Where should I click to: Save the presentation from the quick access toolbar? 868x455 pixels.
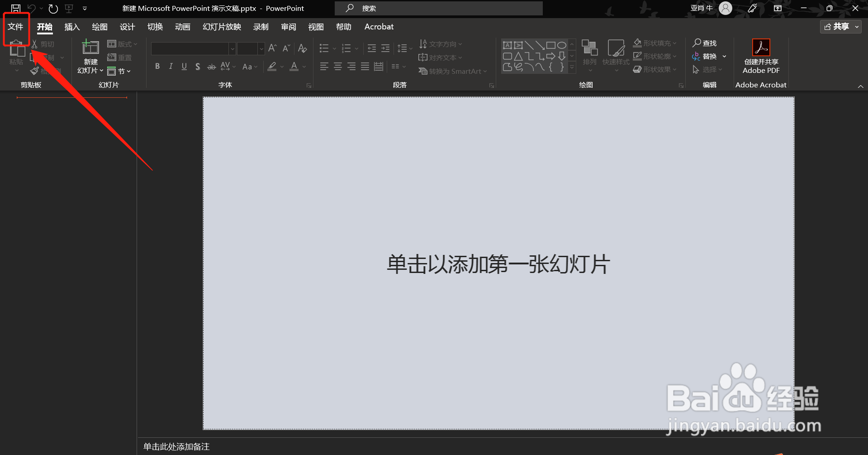pyautogui.click(x=16, y=8)
